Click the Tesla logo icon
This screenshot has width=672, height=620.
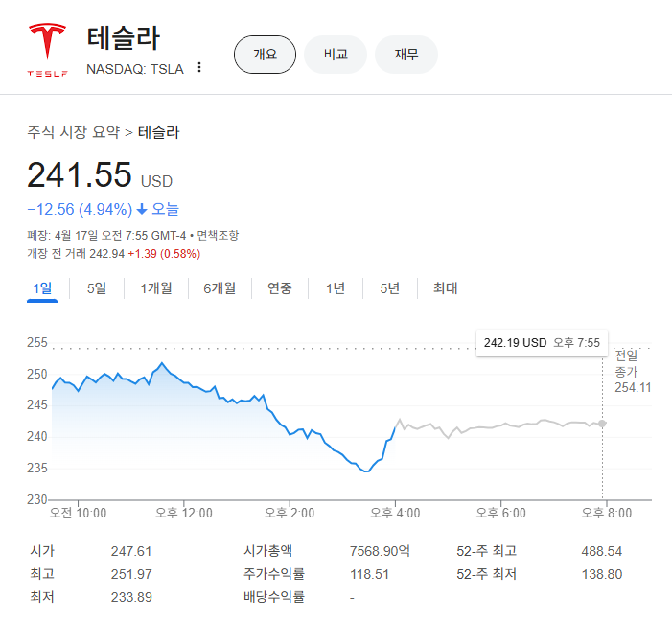click(x=47, y=50)
